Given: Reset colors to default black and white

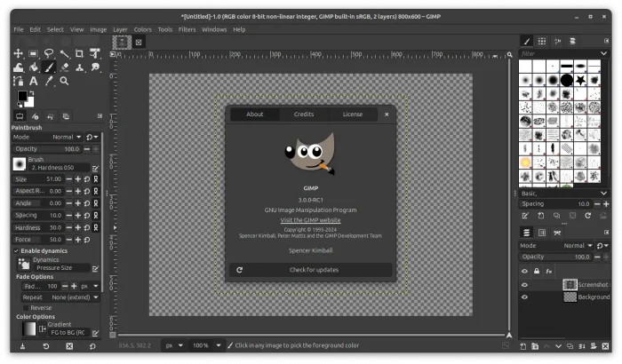Looking at the screenshot, I should [x=20, y=105].
